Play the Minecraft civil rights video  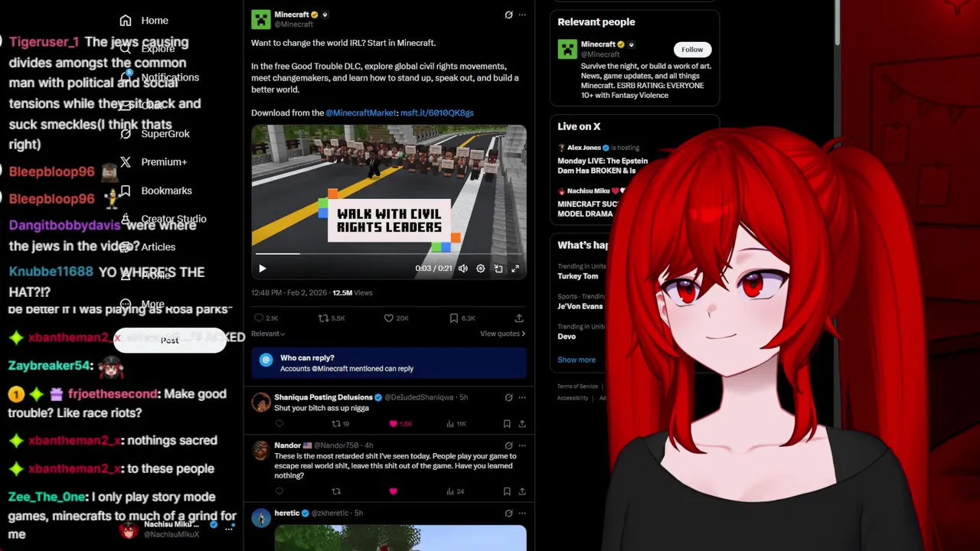tap(262, 269)
